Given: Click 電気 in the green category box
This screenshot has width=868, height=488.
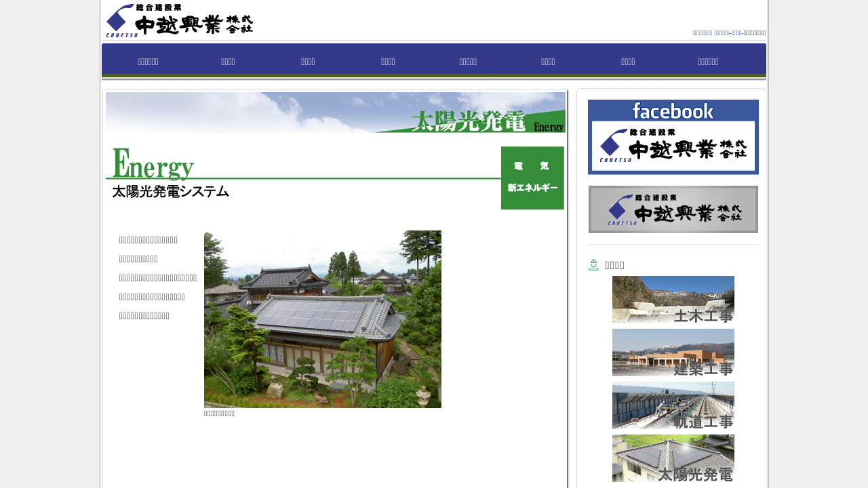Looking at the screenshot, I should coord(531,166).
